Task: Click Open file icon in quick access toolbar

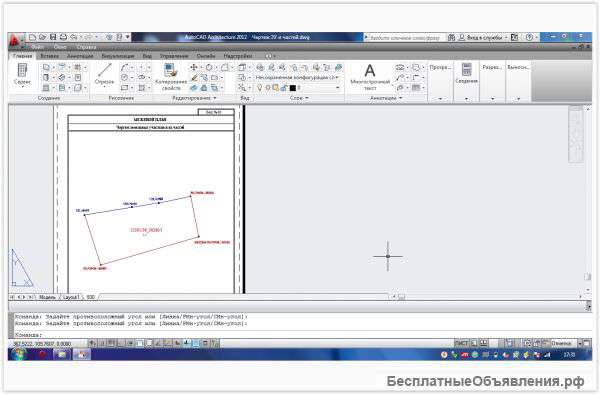Action: coord(43,37)
